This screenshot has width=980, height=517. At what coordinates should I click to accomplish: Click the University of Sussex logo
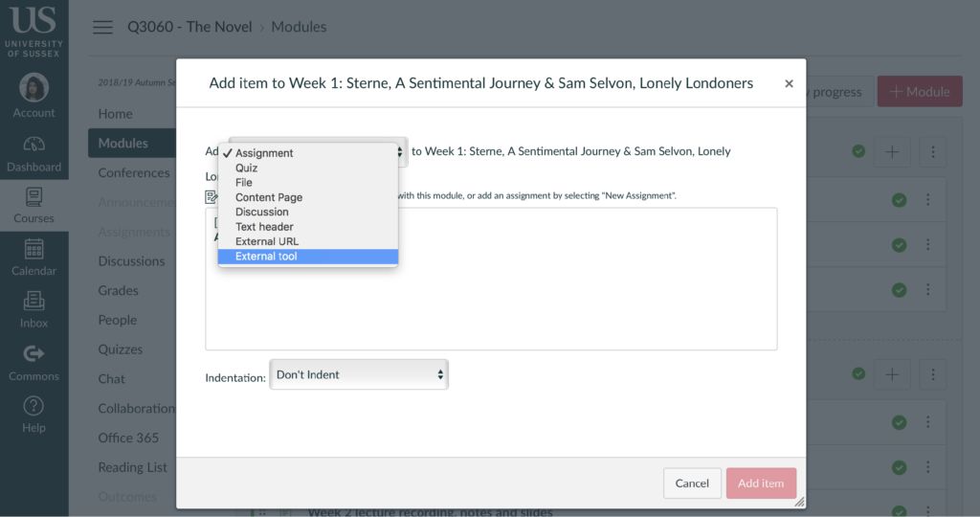(x=33, y=30)
